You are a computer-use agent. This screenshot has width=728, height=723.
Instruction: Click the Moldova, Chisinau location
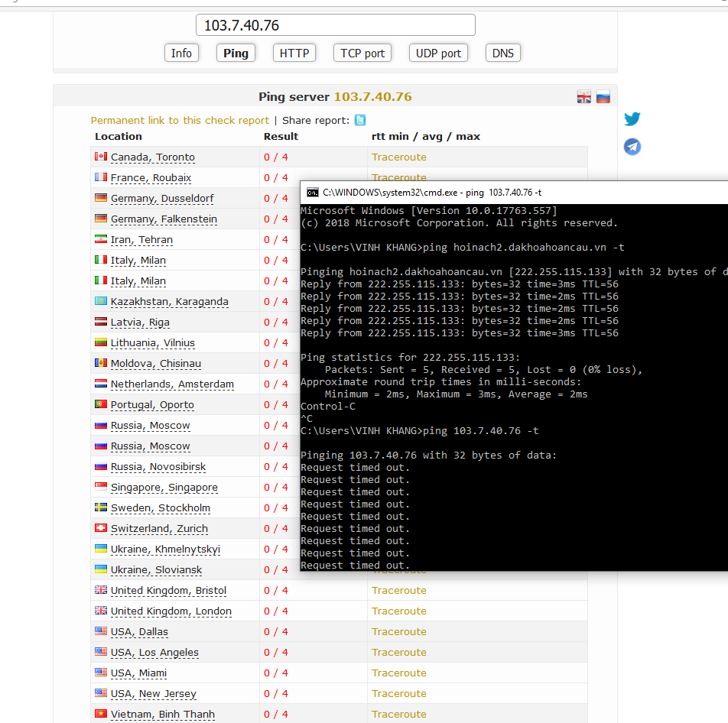coord(156,363)
